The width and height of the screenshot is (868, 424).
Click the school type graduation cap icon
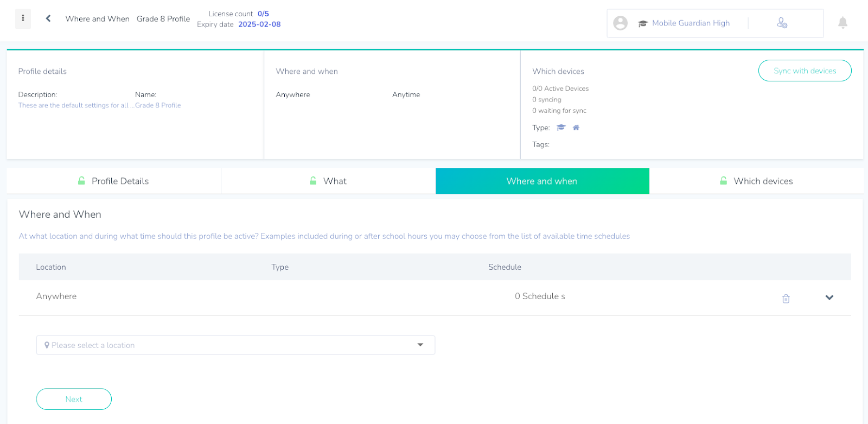tap(561, 128)
